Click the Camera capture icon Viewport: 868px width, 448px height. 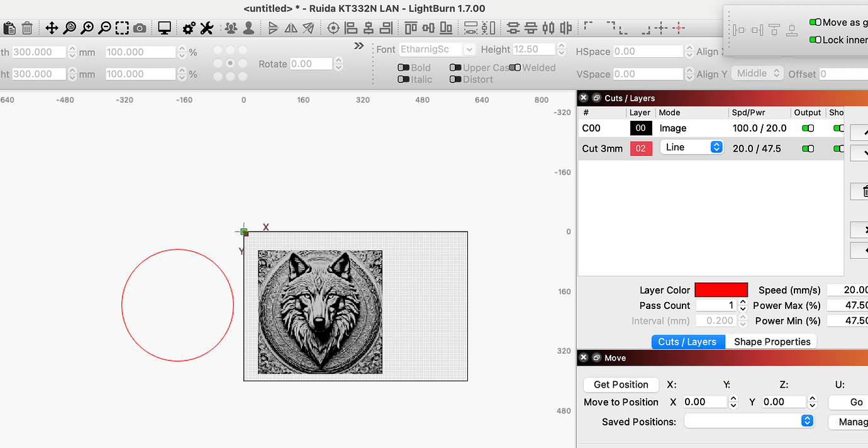pyautogui.click(x=140, y=28)
